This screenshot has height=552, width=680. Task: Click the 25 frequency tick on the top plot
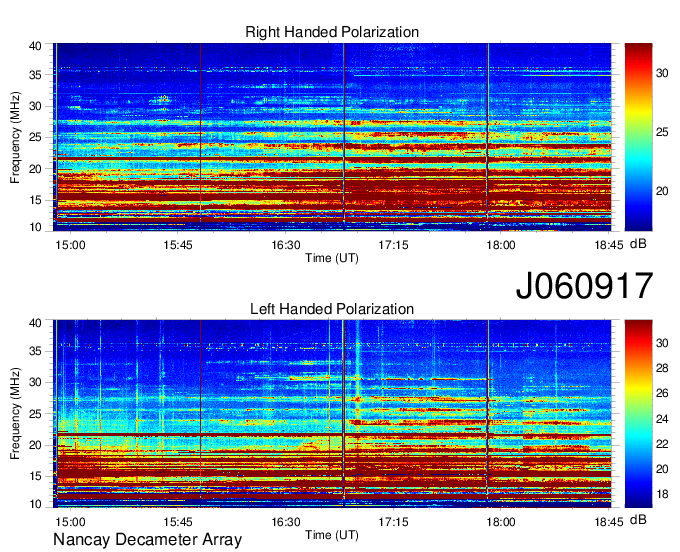[35, 137]
